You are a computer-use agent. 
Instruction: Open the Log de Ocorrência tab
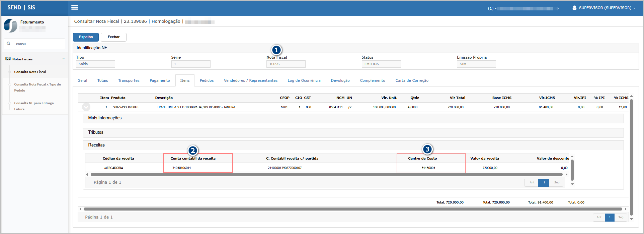304,80
